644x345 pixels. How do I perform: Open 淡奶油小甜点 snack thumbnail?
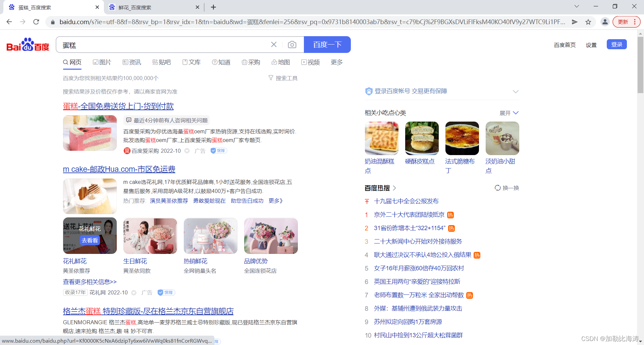[502, 138]
